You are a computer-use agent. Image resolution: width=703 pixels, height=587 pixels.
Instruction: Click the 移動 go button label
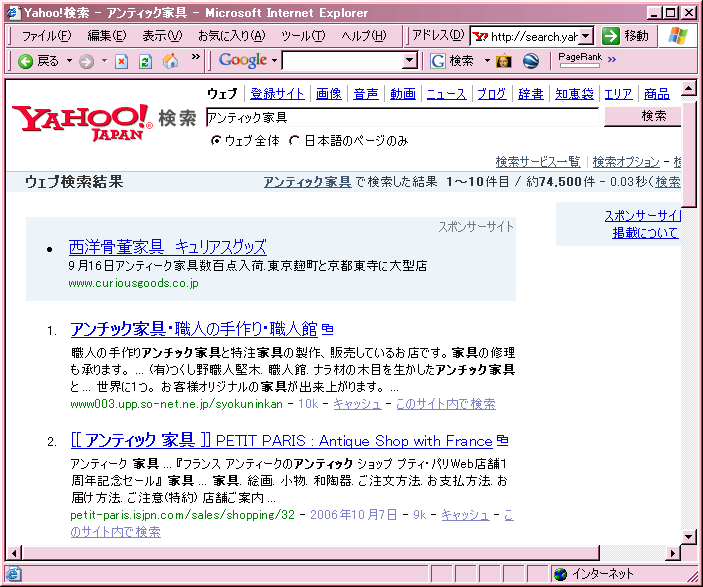pos(637,35)
